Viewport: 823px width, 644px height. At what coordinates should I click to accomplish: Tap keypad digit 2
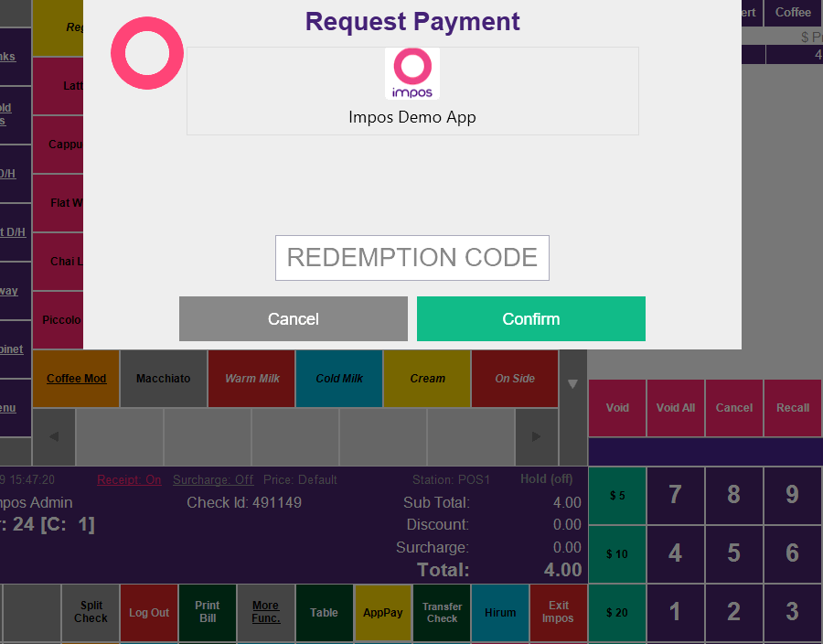click(733, 613)
